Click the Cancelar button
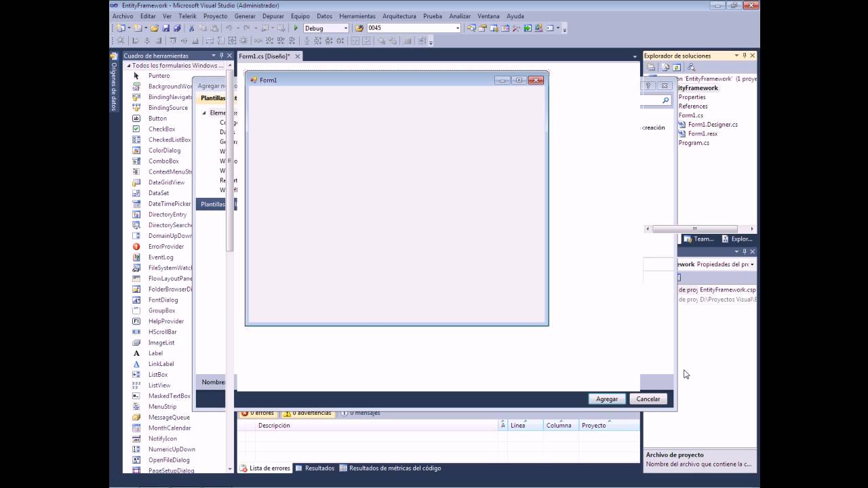Viewport: 868px width, 488px height. coord(648,399)
